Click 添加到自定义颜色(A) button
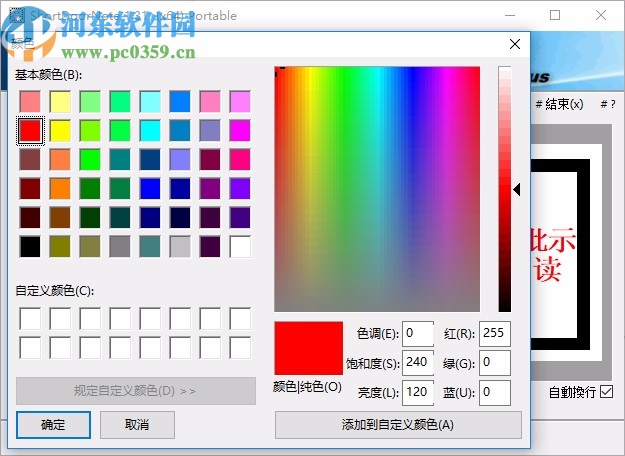This screenshot has height=456, width=625. [x=398, y=425]
